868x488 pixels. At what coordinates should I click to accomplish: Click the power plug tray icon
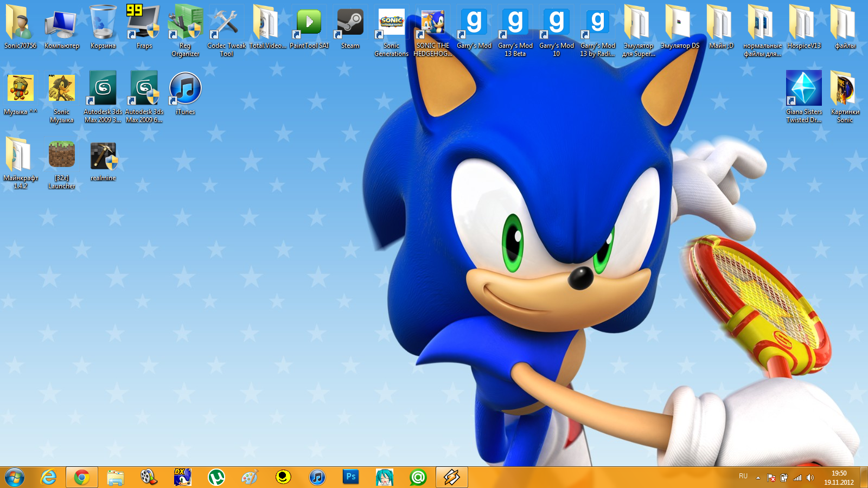coord(784,478)
